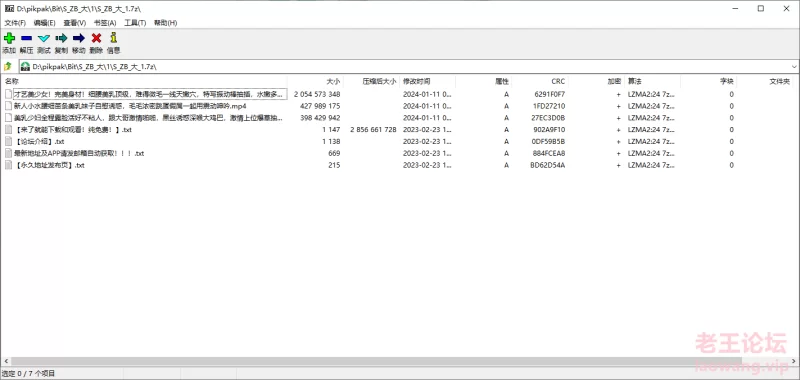Viewport: 800px width, 380px height.
Task: Open the 查看(V) menu
Action: tap(74, 23)
